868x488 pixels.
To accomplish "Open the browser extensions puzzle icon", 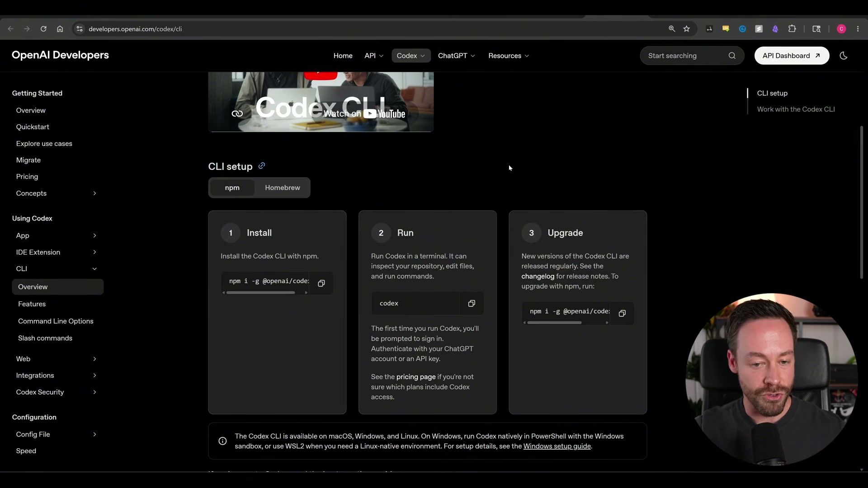I will click(792, 29).
